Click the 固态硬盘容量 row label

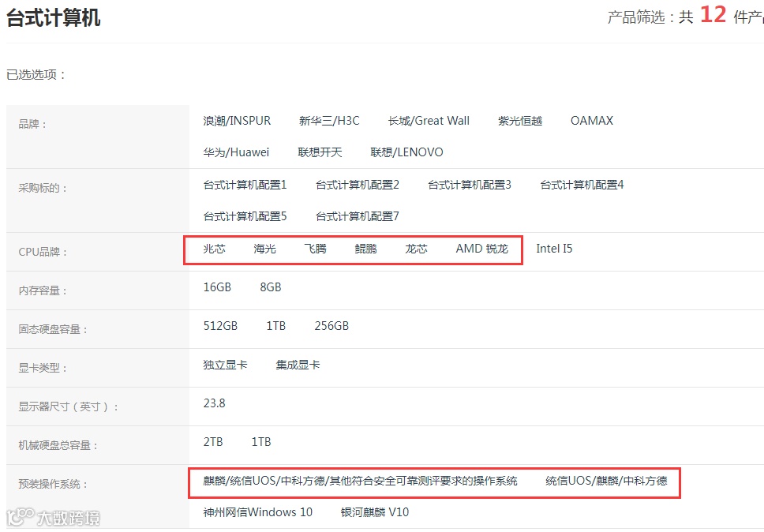53,329
